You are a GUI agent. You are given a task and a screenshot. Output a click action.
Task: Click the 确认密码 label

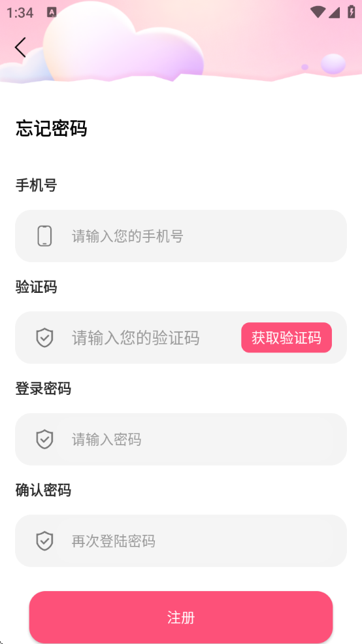(43, 490)
